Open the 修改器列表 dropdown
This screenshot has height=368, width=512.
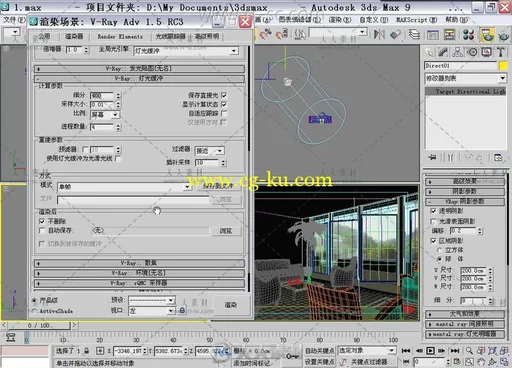coord(466,79)
